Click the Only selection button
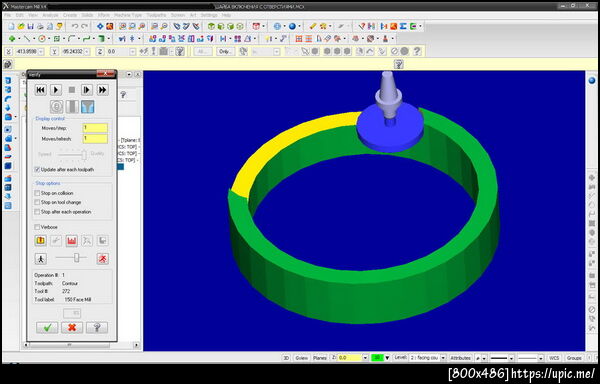 [x=226, y=51]
